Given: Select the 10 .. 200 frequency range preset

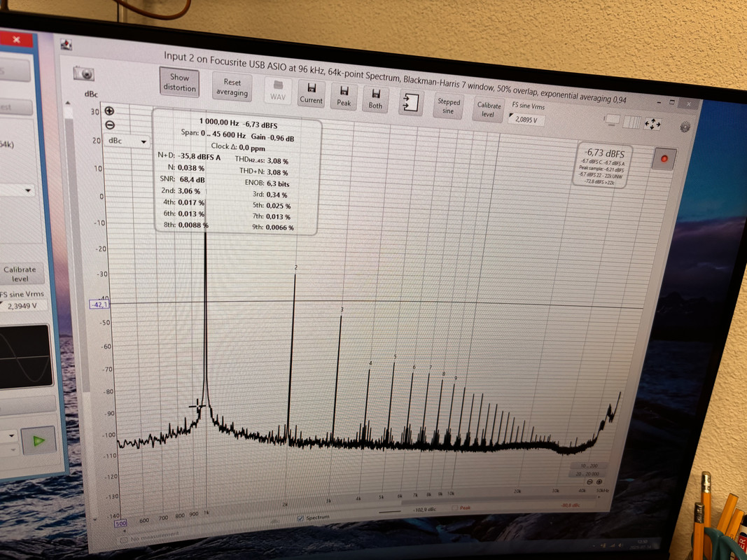Looking at the screenshot, I should [x=589, y=465].
